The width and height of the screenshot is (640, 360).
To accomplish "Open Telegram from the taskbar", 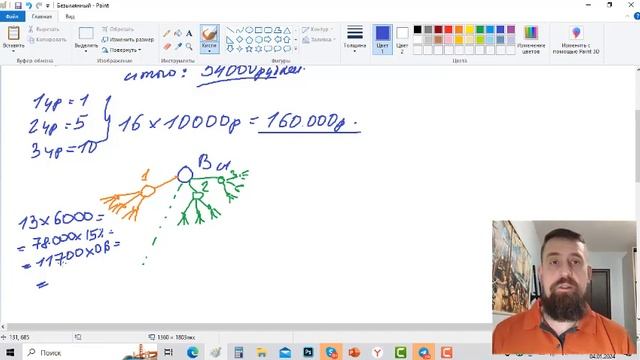I will coord(424,352).
